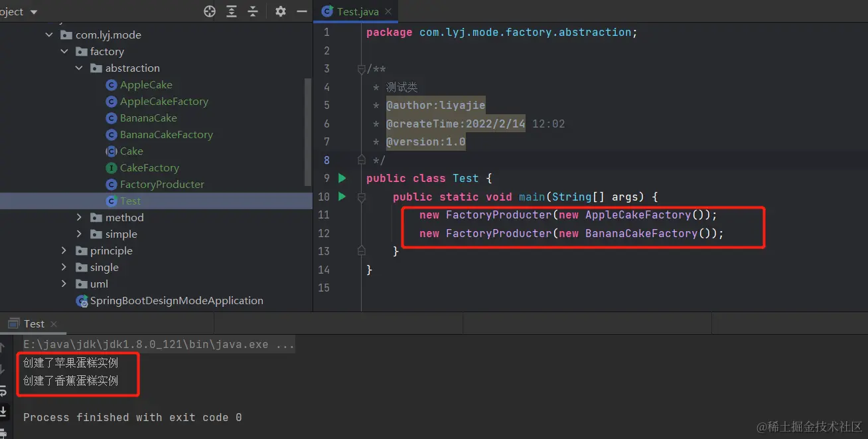868x439 pixels.
Task: Close the Test.java editor tab
Action: (x=388, y=11)
